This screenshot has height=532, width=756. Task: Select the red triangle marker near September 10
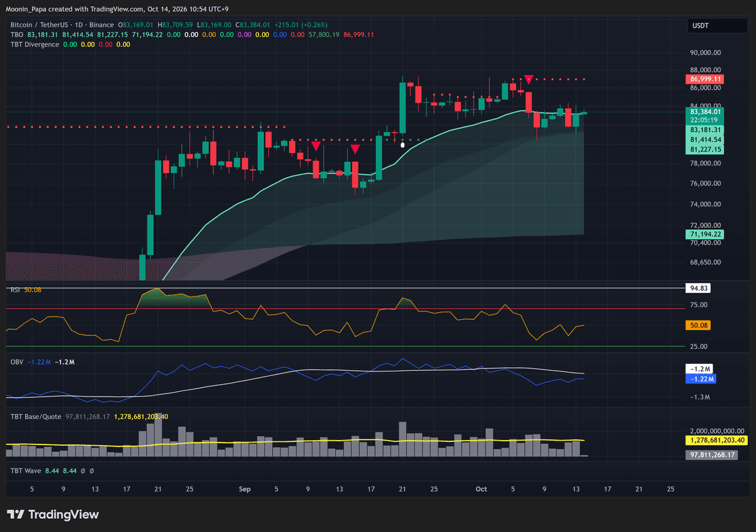pos(316,146)
